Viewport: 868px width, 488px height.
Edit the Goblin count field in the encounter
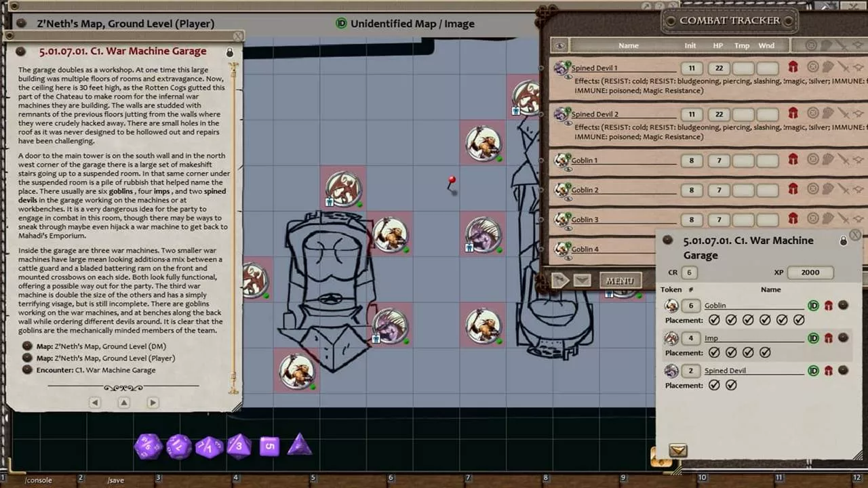point(691,306)
